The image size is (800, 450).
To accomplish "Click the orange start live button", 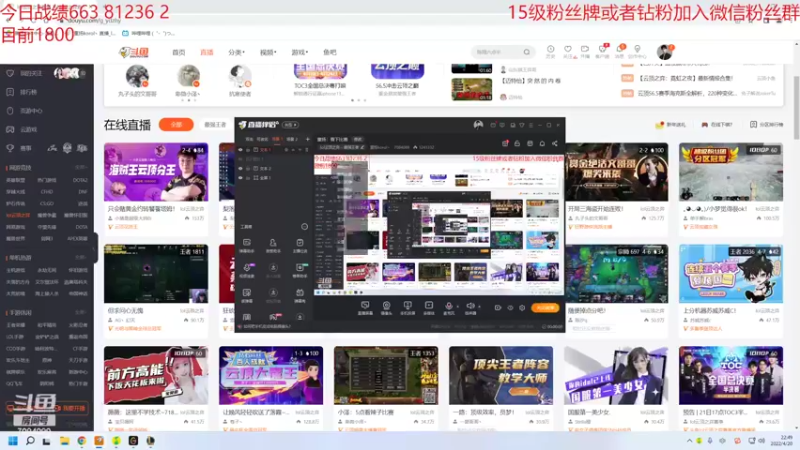I will [x=545, y=308].
